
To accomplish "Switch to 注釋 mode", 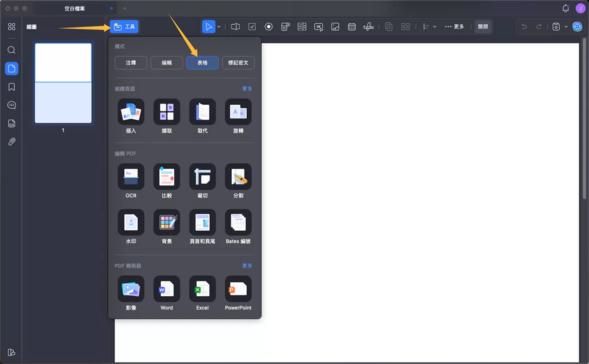I will click(x=131, y=63).
